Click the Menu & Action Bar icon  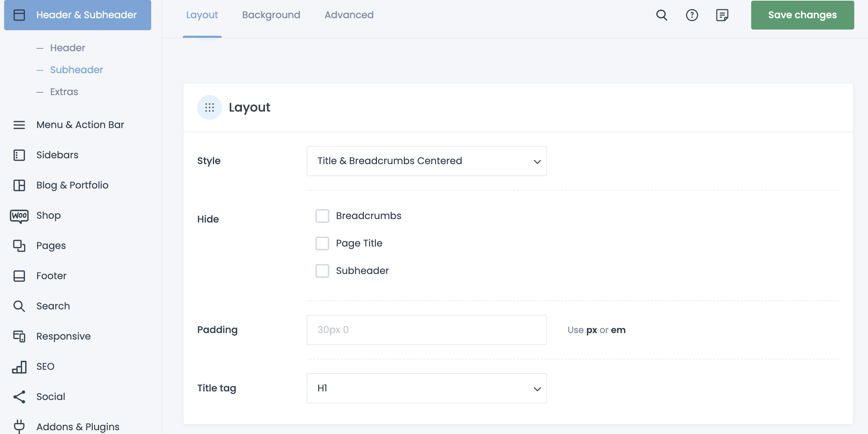[19, 125]
